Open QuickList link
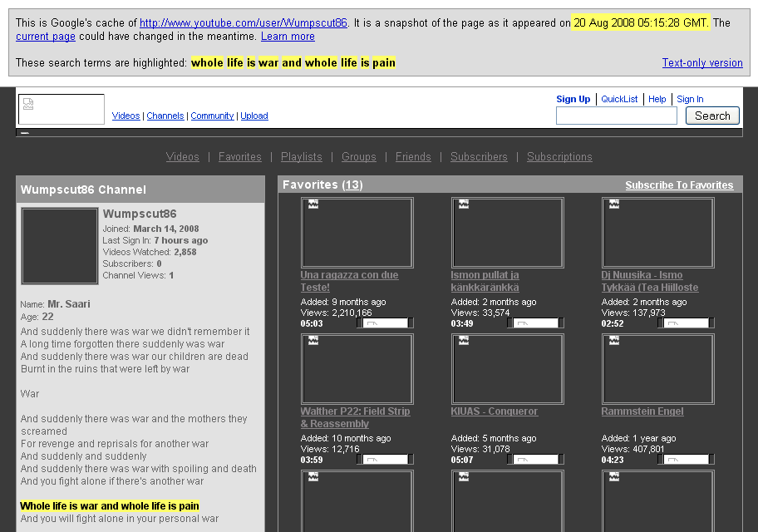The height and width of the screenshot is (532, 758). [619, 99]
